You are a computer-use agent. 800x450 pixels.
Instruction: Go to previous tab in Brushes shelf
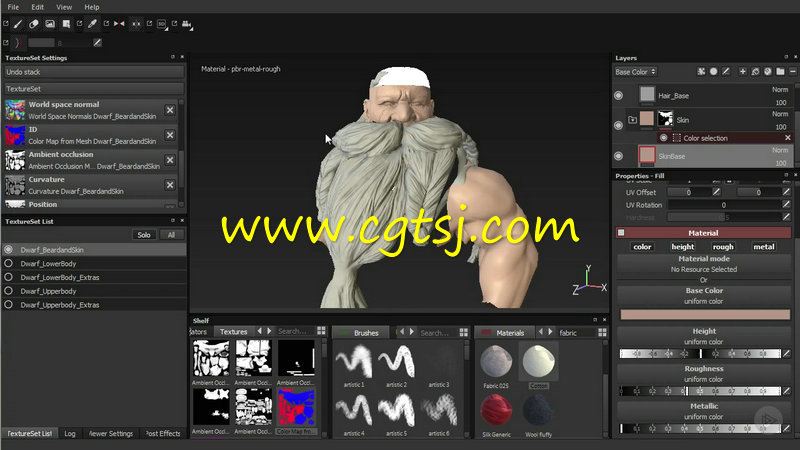(x=402, y=332)
